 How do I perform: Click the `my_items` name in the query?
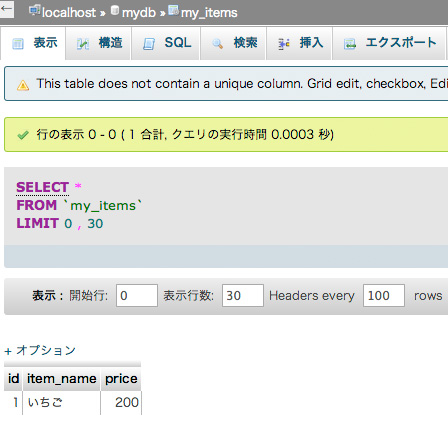tap(103, 205)
